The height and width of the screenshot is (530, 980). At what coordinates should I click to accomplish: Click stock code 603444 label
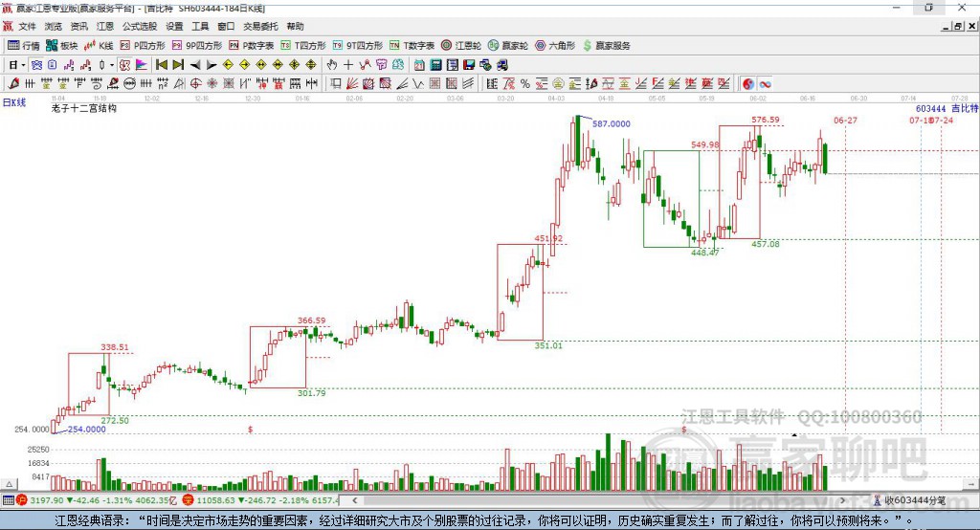point(930,109)
